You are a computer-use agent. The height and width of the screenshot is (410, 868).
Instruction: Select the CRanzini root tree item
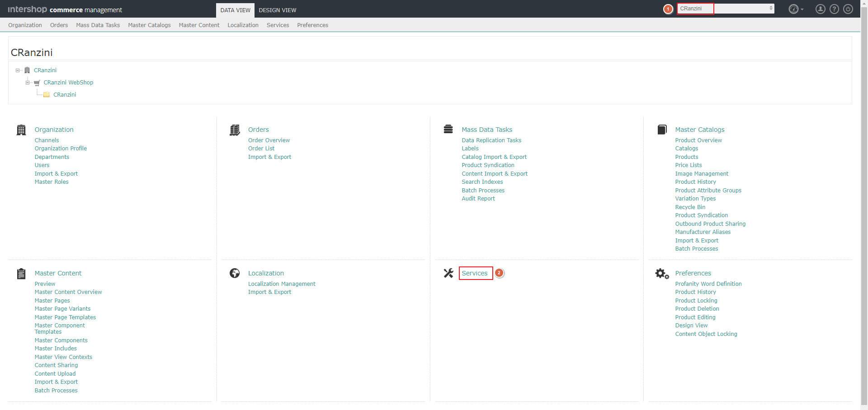(x=45, y=70)
